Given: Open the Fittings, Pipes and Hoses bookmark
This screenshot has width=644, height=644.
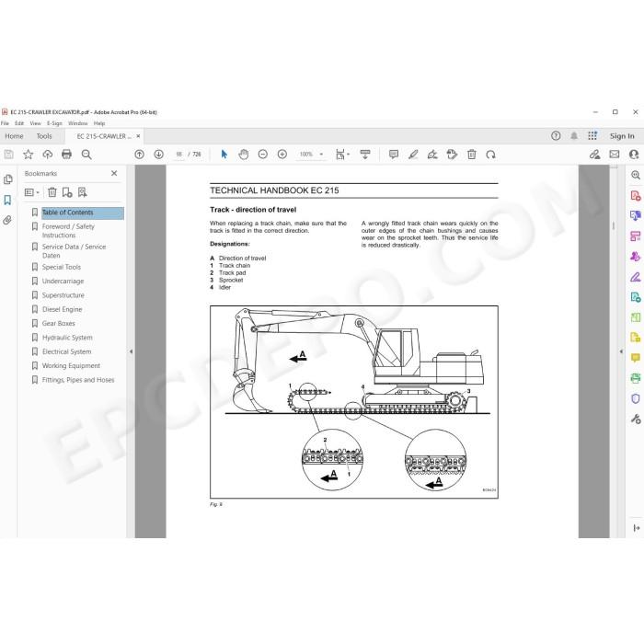Looking at the screenshot, I should click(78, 380).
